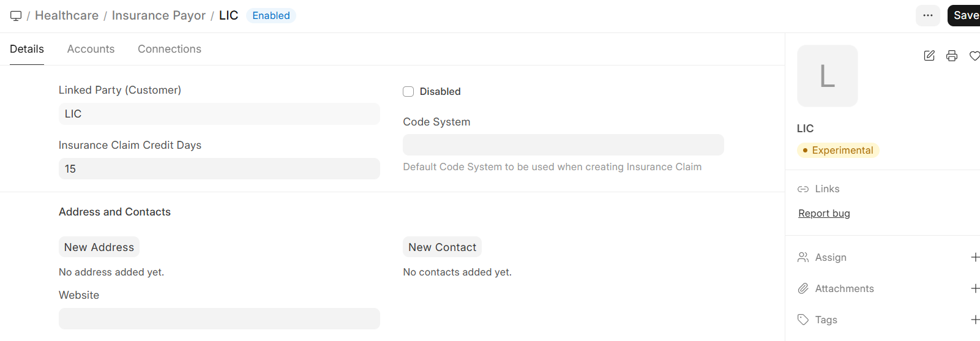The width and height of the screenshot is (980, 341).
Task: Click the edit pencil icon in sidebar
Action: [929, 56]
